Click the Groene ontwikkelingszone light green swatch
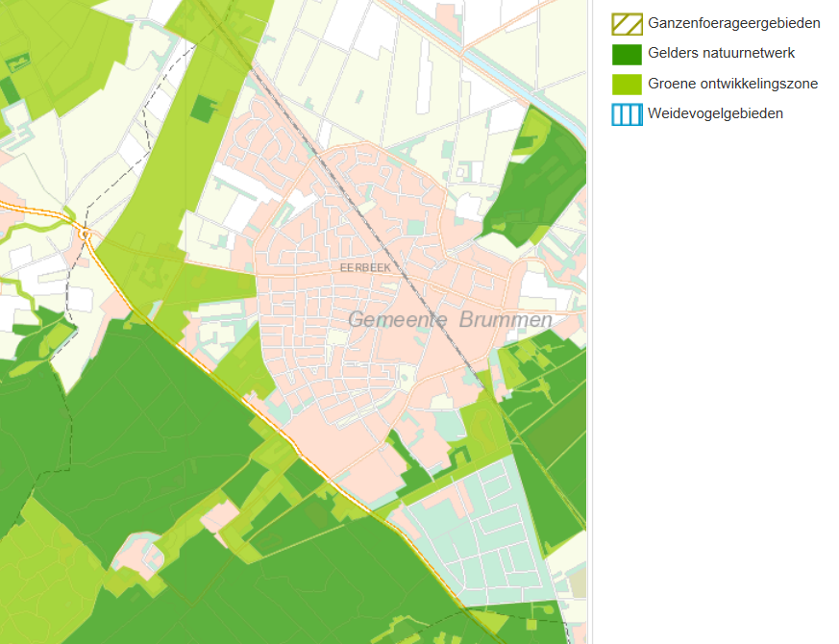The image size is (839, 644). coord(627,84)
